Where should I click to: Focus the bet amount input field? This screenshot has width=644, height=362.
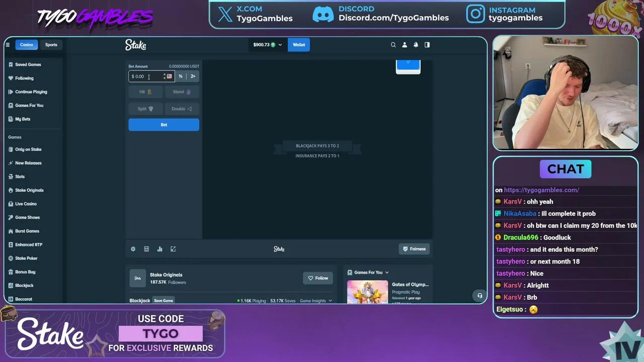[x=151, y=76]
